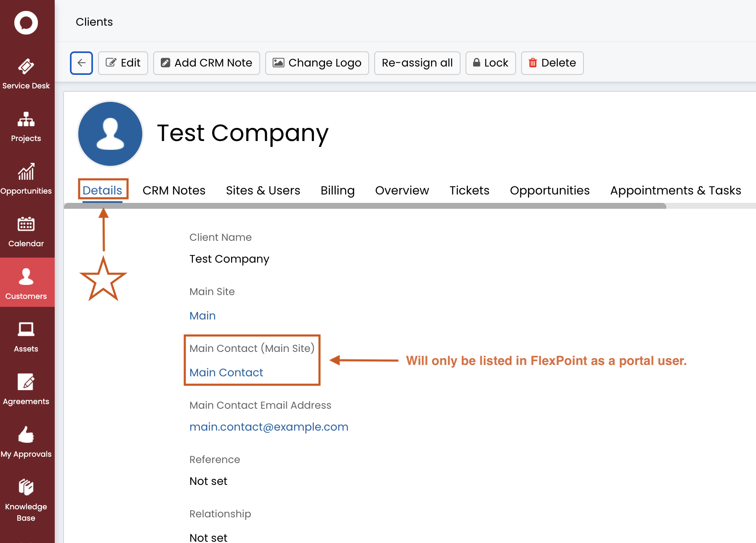The height and width of the screenshot is (543, 756).
Task: Open the Main site link
Action: click(202, 316)
